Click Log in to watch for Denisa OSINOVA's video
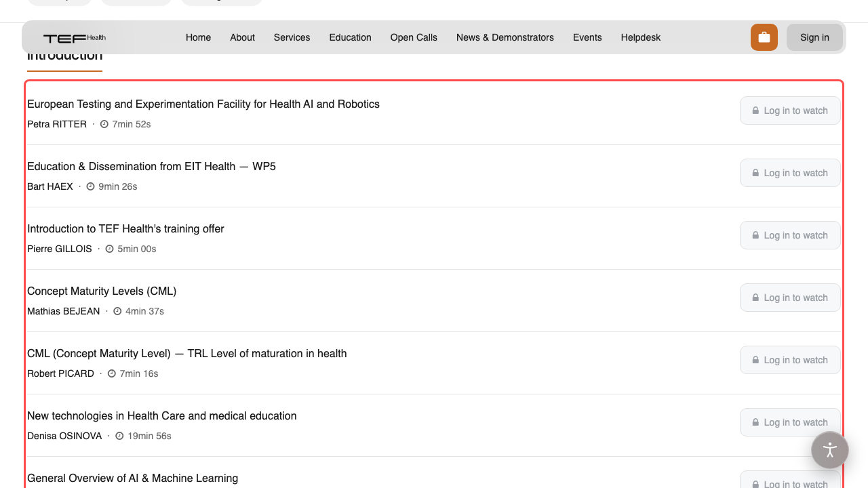This screenshot has width=868, height=488. pos(790,422)
